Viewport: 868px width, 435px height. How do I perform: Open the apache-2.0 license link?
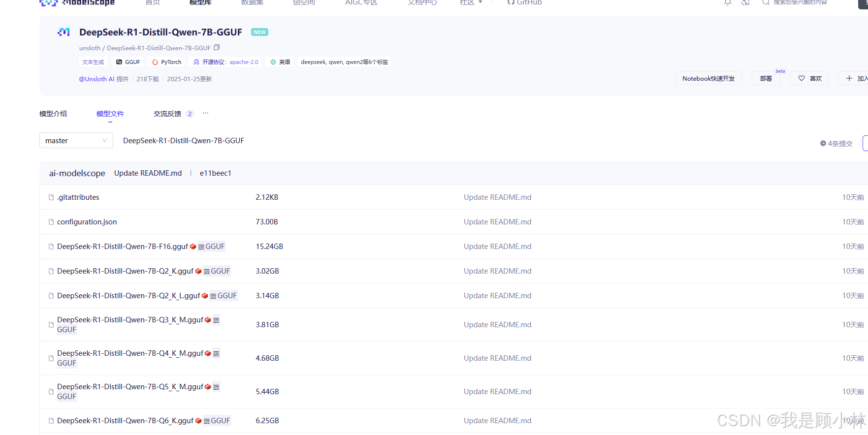[244, 62]
